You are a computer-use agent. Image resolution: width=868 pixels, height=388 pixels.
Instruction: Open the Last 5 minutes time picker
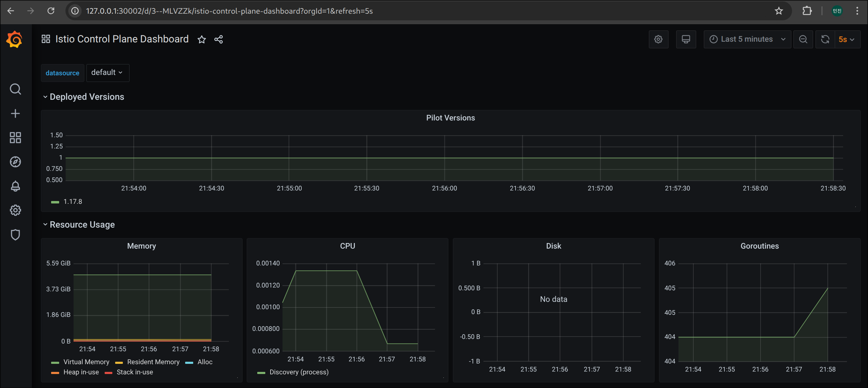pyautogui.click(x=747, y=39)
